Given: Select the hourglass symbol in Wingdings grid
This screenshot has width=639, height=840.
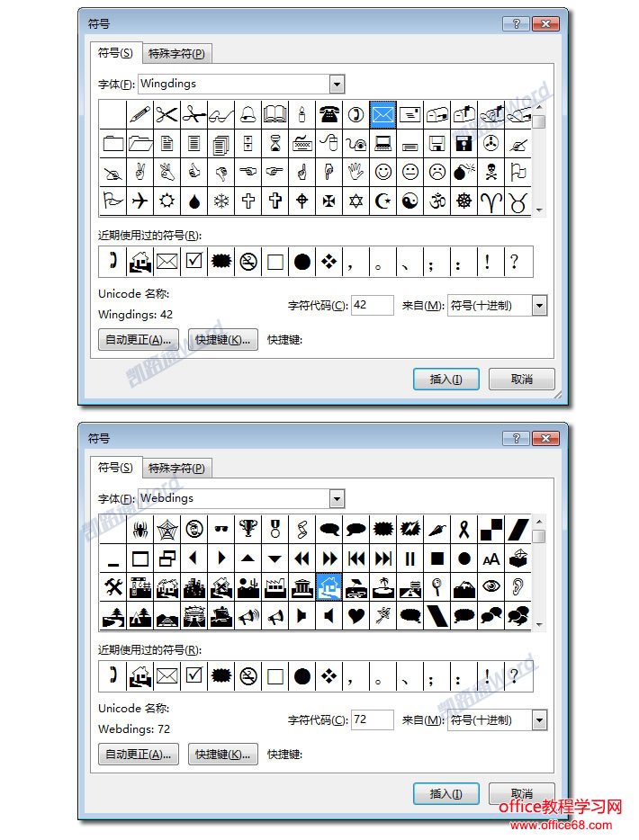Looking at the screenshot, I should point(275,143).
